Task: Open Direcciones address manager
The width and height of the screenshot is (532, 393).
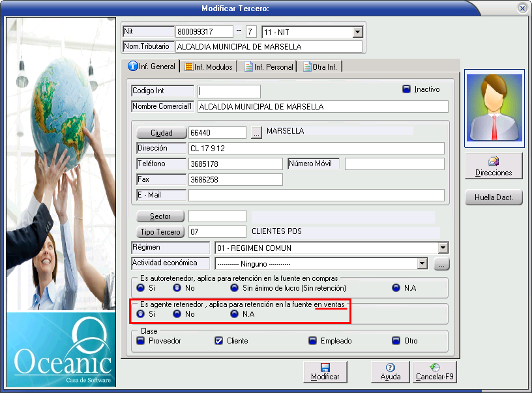Action: coord(494,166)
